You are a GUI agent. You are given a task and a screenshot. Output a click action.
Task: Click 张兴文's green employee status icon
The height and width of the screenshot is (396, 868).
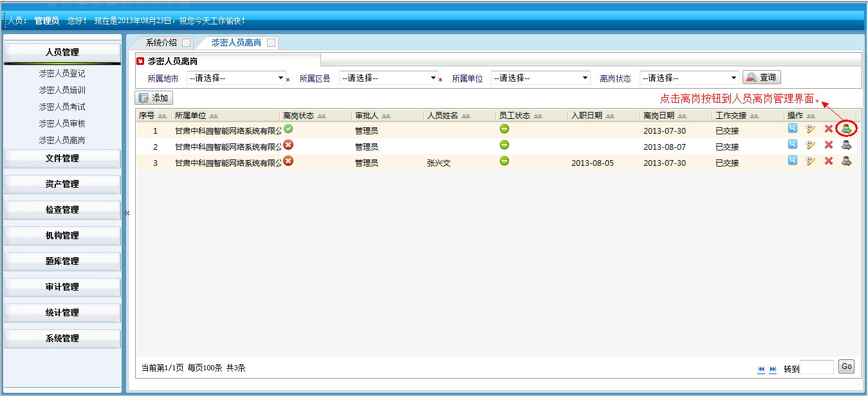(504, 161)
